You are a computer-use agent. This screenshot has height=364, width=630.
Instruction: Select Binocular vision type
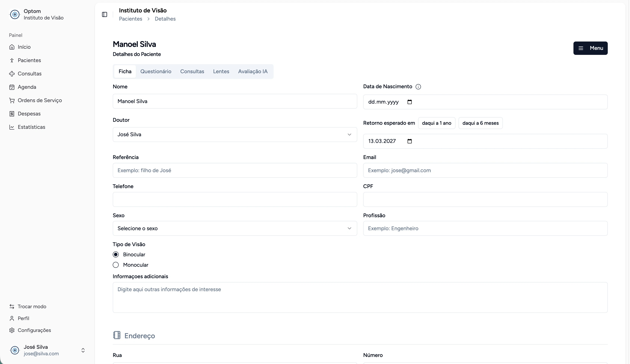coord(116,255)
